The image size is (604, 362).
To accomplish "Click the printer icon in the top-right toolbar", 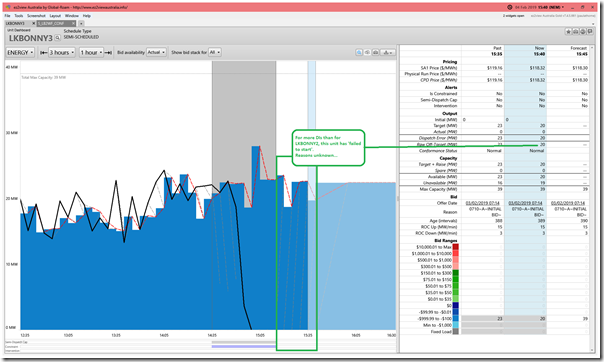I will pos(582,32).
